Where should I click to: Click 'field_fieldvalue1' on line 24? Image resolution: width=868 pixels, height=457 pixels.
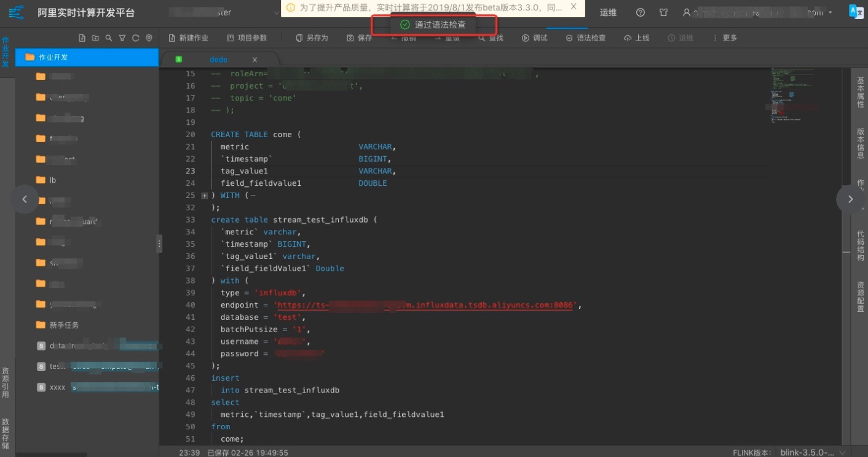(x=261, y=183)
